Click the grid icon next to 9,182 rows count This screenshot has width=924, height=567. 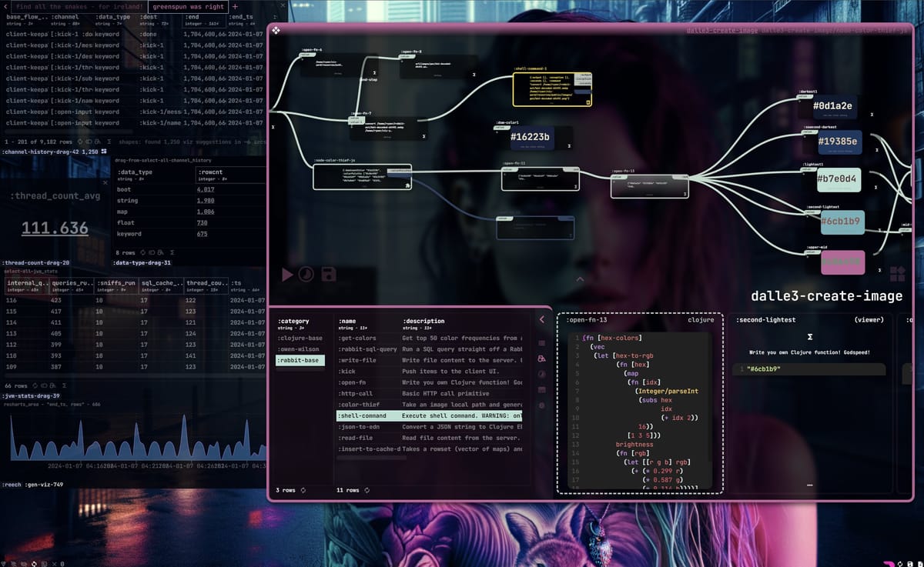click(x=98, y=142)
